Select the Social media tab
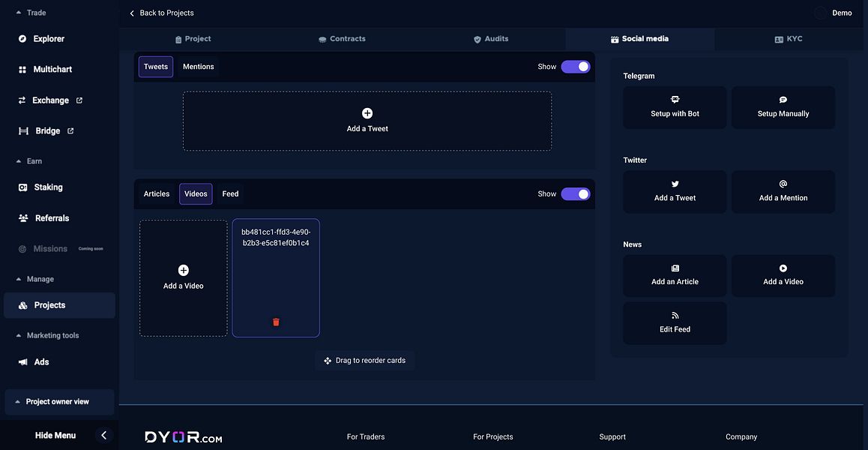Viewport: 868px width, 450px height. [x=640, y=39]
